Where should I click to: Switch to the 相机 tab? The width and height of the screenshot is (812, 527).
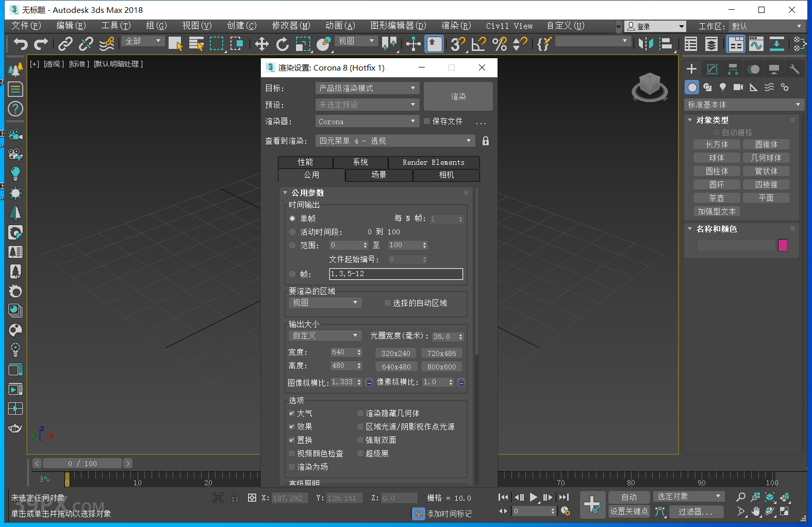point(446,175)
